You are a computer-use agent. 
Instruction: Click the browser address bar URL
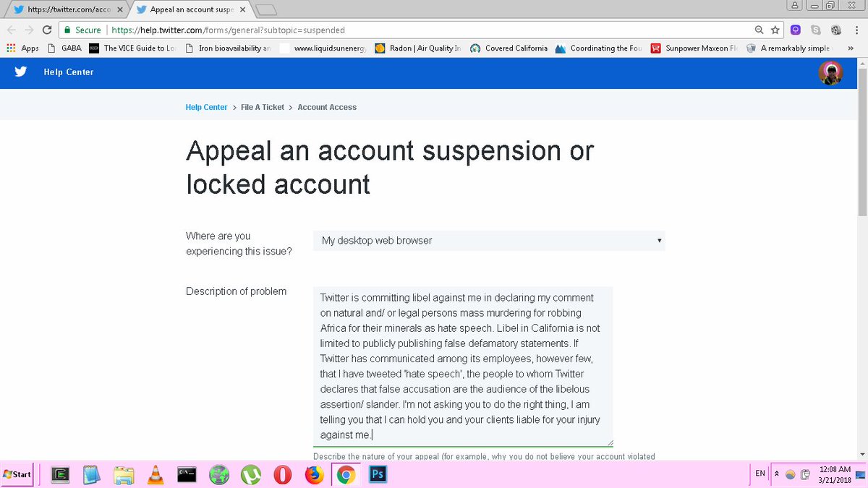coord(228,30)
